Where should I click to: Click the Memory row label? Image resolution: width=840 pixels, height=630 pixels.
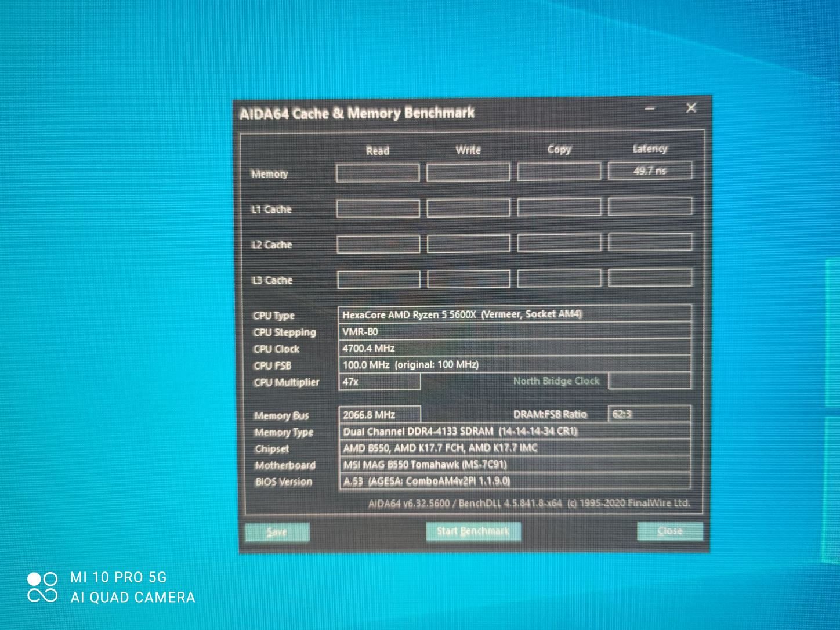pyautogui.click(x=269, y=173)
